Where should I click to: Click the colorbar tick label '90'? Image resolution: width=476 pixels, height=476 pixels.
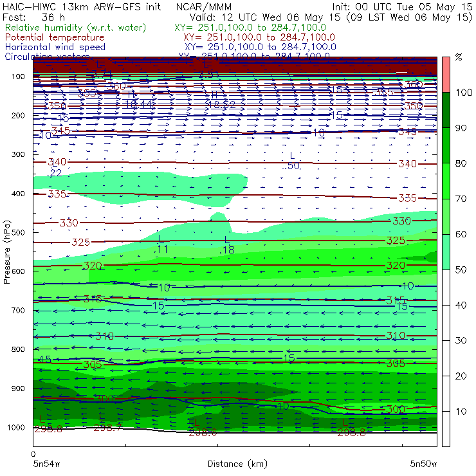[461, 128]
